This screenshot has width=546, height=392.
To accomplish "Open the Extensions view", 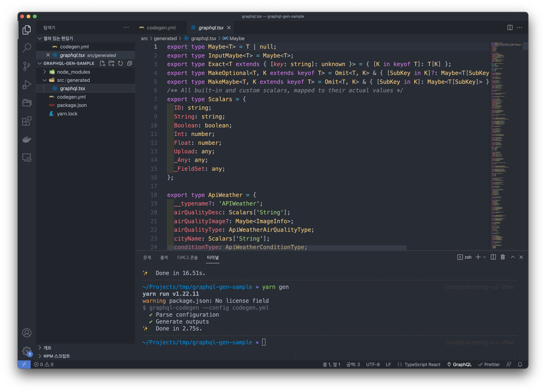I will (27, 121).
